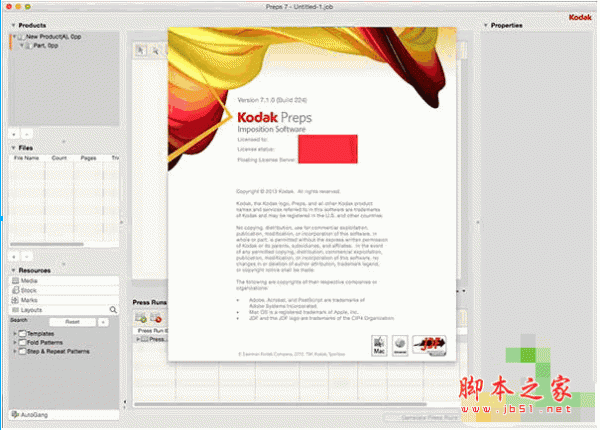This screenshot has width=600, height=430.
Task: Select the magnifier zoom tool in toolbar
Action: pyautogui.click(x=155, y=50)
